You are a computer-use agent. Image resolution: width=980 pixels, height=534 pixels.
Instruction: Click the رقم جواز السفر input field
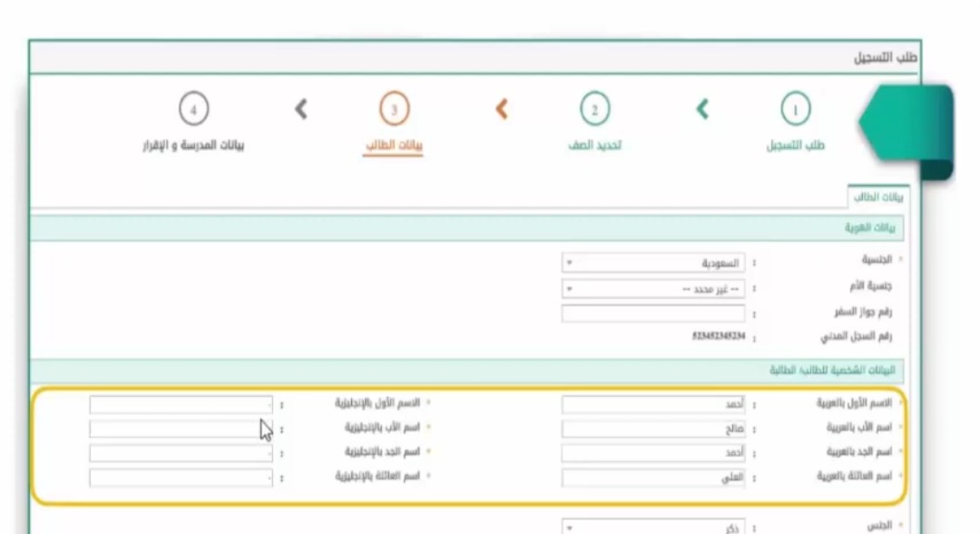click(653, 313)
